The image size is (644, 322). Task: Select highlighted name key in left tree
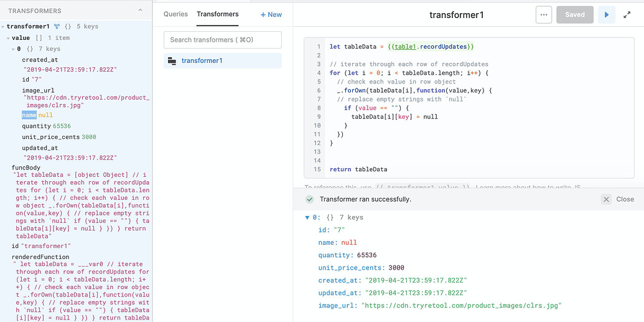tap(29, 115)
